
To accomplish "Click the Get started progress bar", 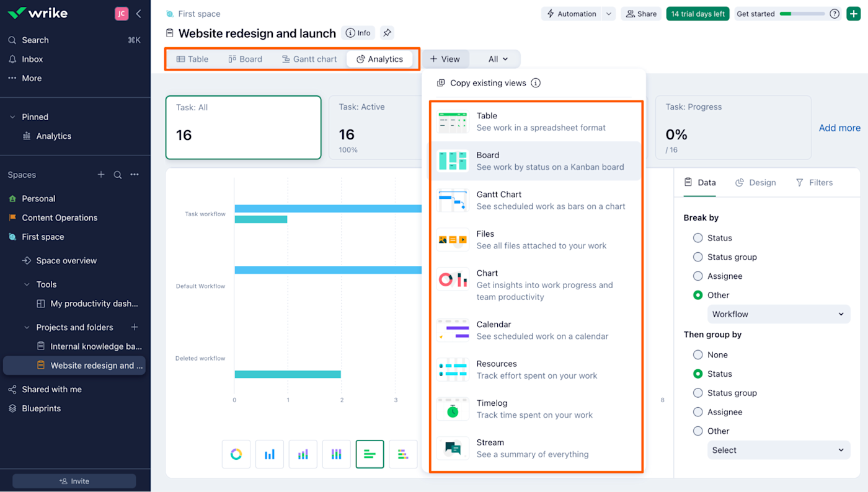I will [x=802, y=14].
